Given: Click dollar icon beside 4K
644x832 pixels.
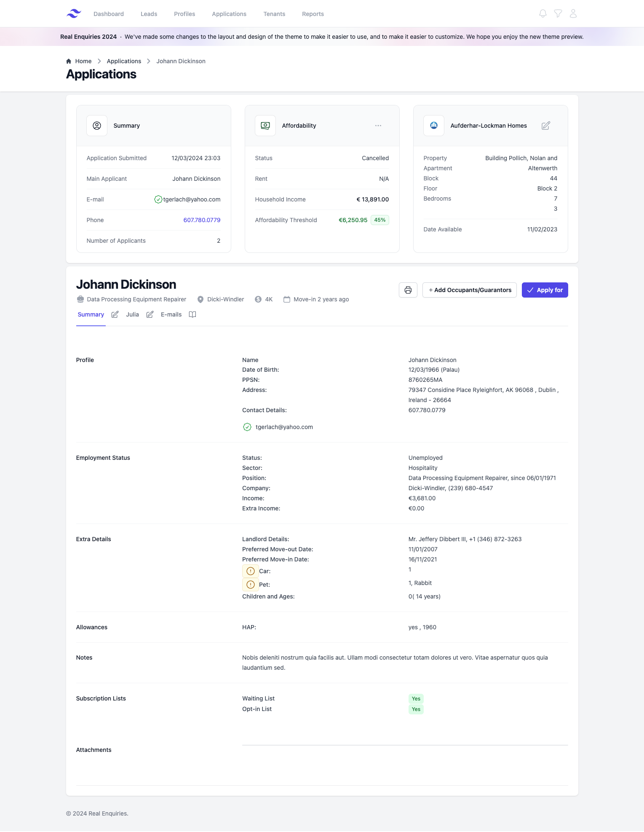Looking at the screenshot, I should tap(258, 299).
